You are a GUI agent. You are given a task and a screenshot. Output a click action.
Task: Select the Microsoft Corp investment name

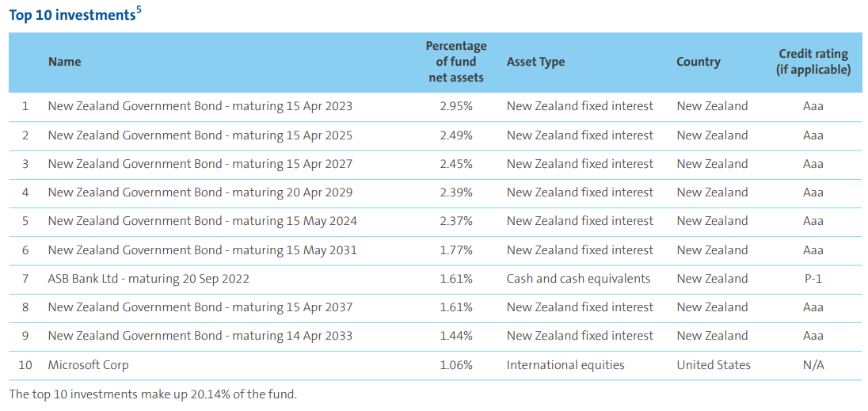[89, 365]
